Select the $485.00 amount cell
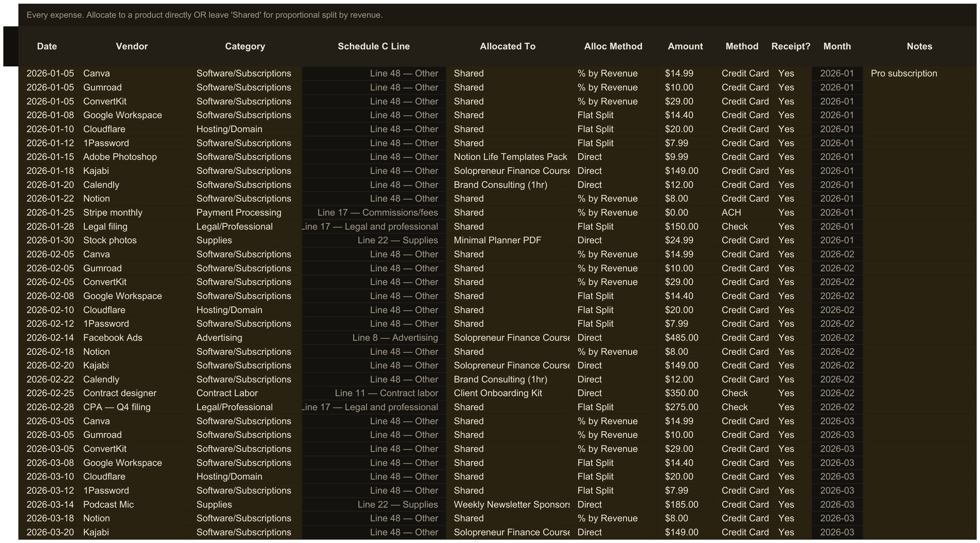Image resolution: width=980 pixels, height=543 pixels. (x=685, y=338)
